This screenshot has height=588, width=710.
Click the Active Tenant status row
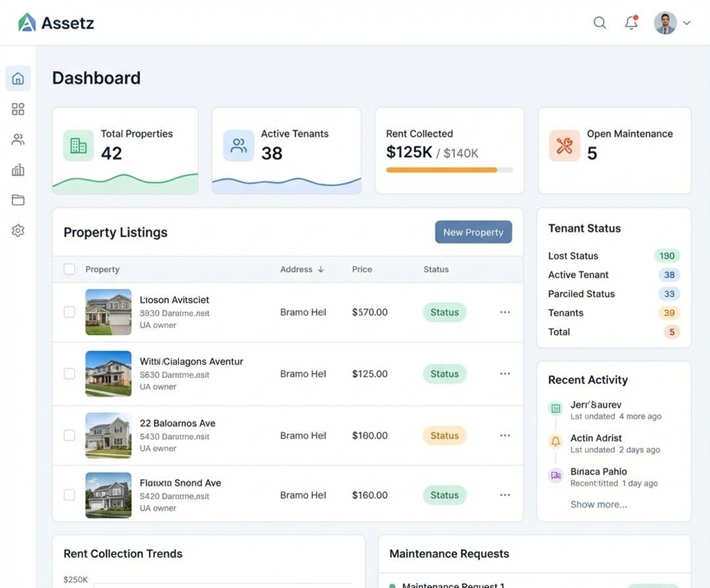click(578, 275)
